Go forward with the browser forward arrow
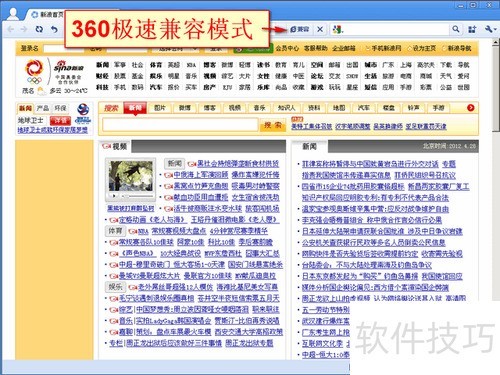Image resolution: width=500 pixels, height=375 pixels. 24,29
